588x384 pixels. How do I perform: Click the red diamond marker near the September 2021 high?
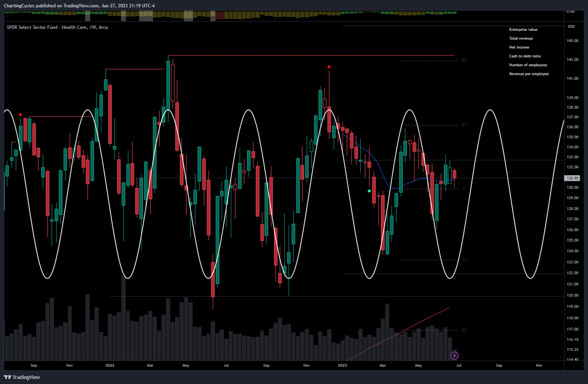tap(21, 115)
